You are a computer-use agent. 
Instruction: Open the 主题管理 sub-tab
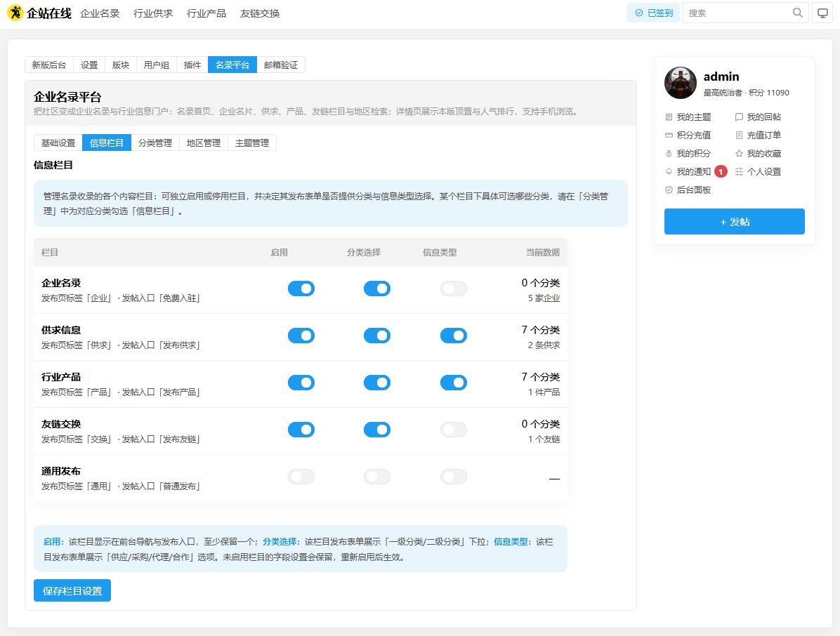(x=252, y=143)
